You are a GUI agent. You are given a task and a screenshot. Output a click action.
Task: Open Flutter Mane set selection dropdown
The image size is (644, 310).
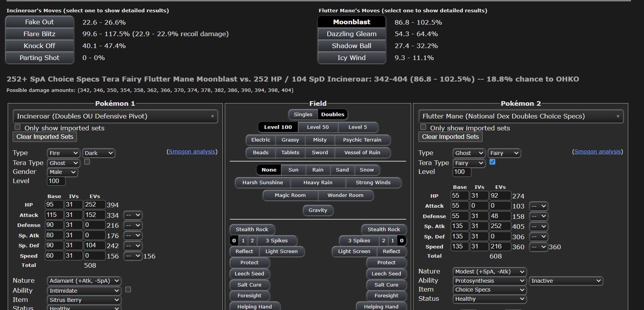(x=521, y=116)
